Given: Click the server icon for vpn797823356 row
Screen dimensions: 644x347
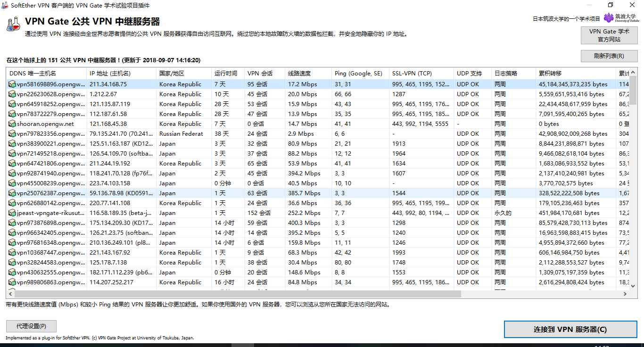Looking at the screenshot, I should tap(12, 134).
